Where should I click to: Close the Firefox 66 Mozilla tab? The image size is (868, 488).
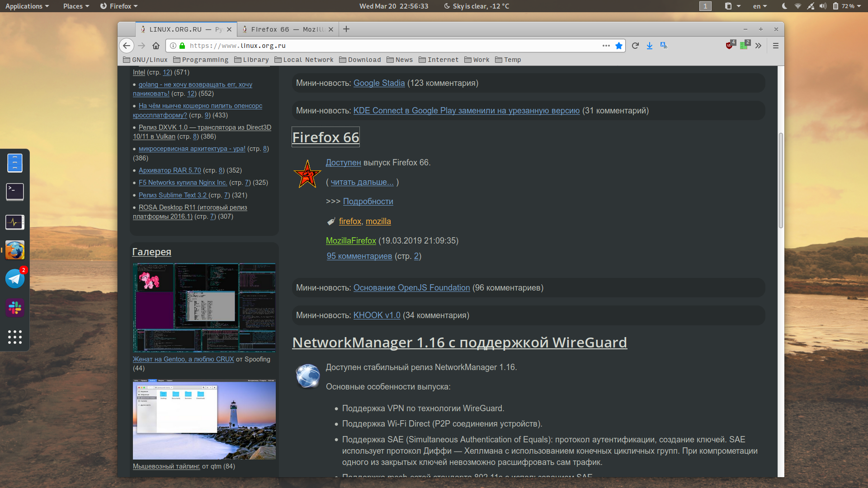click(331, 29)
